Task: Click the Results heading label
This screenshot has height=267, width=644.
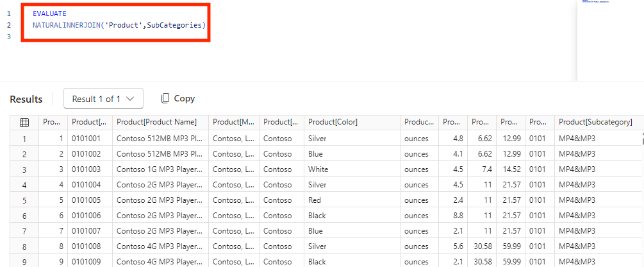Action: (26, 99)
